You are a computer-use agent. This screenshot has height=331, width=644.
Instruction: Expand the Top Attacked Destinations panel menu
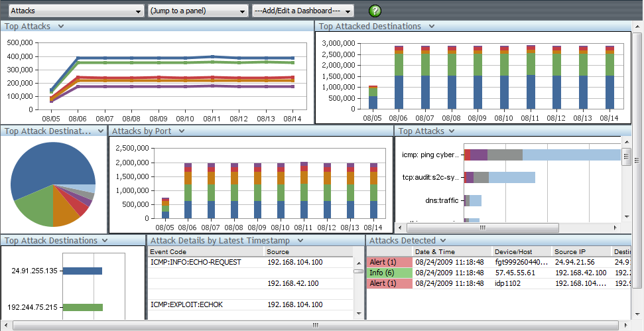431,27
